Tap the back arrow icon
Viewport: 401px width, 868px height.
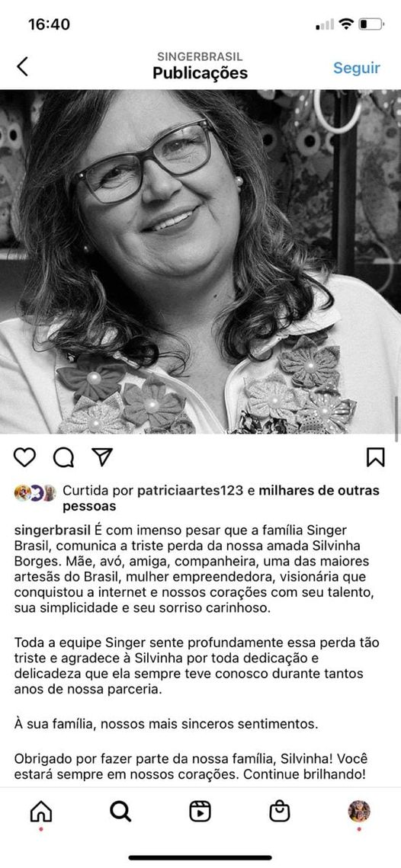tap(22, 66)
